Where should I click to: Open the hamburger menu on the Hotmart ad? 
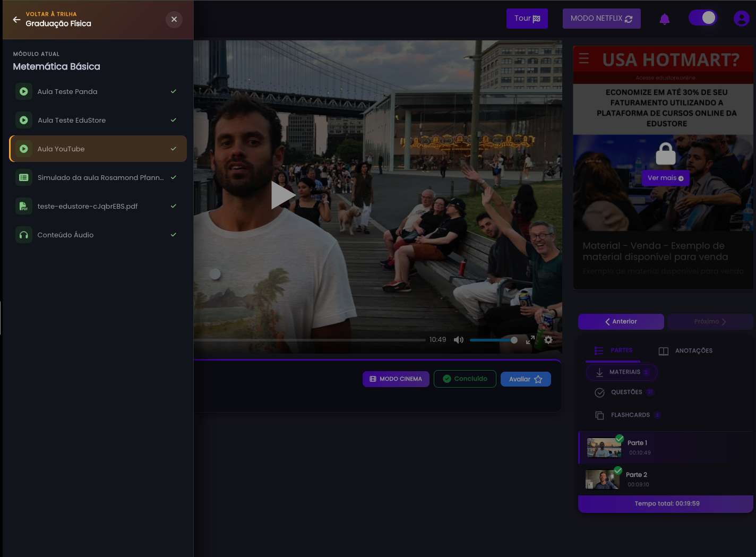tap(584, 58)
